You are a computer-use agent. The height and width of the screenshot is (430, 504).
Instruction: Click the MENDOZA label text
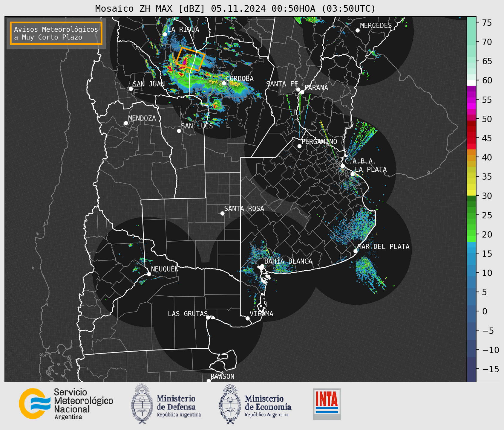[142, 118]
